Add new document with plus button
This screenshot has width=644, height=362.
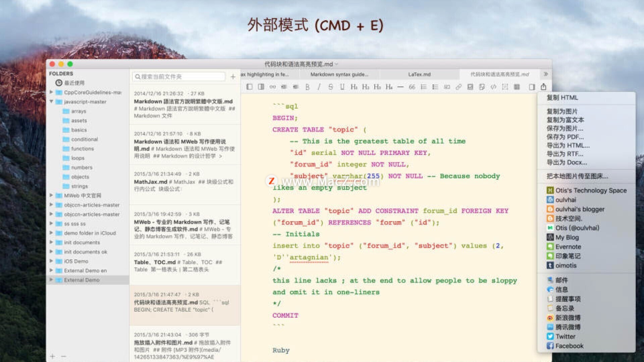[x=233, y=77]
